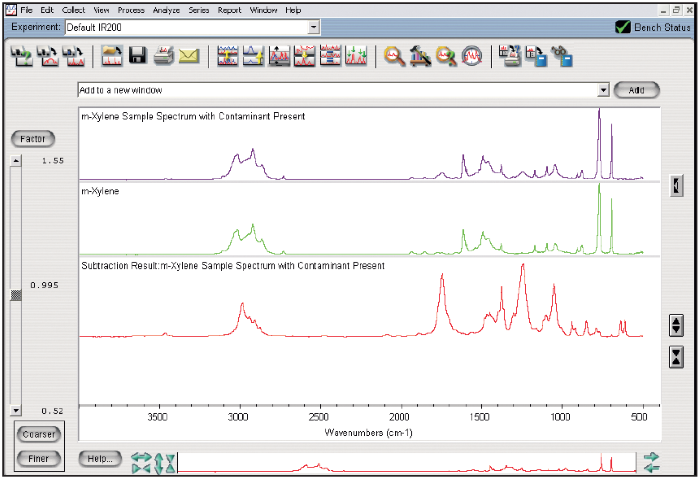The height and width of the screenshot is (479, 700).
Task: Open the Report menu
Action: tap(229, 10)
